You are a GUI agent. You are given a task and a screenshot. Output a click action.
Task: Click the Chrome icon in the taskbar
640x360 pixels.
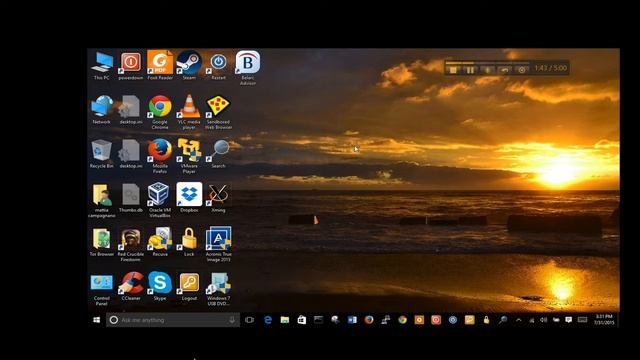(402, 320)
